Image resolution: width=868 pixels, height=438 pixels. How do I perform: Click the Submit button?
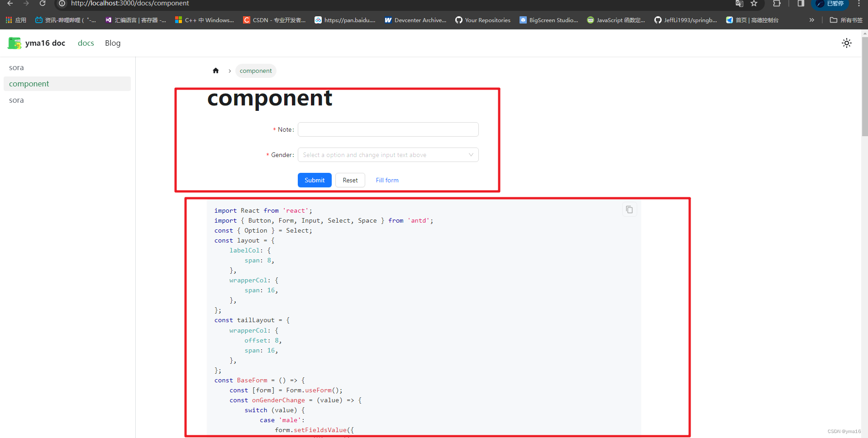[314, 180]
